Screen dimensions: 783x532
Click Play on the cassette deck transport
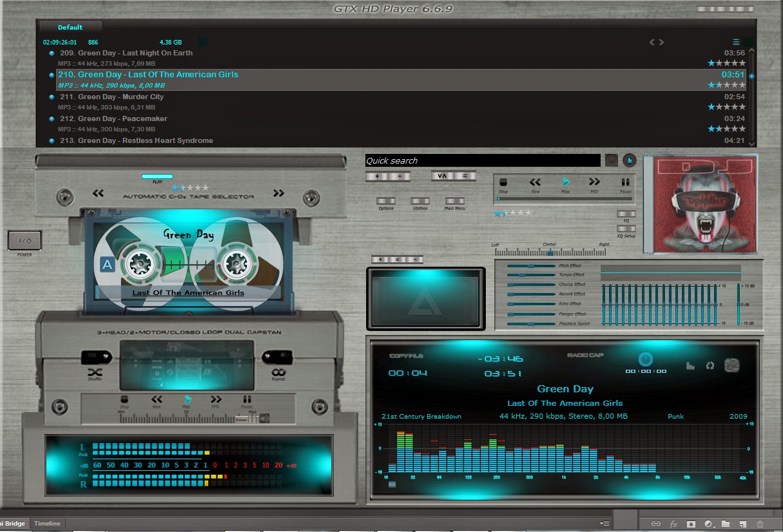(x=188, y=400)
